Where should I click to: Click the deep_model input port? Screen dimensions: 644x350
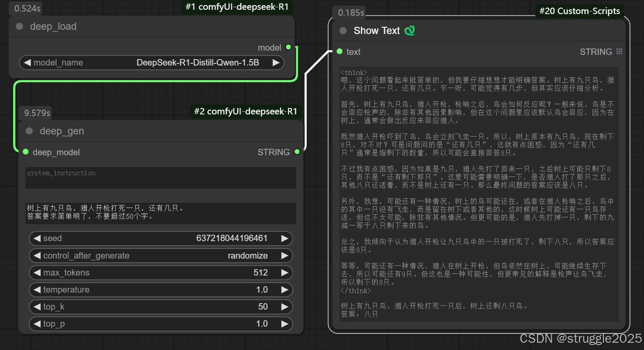tap(26, 152)
